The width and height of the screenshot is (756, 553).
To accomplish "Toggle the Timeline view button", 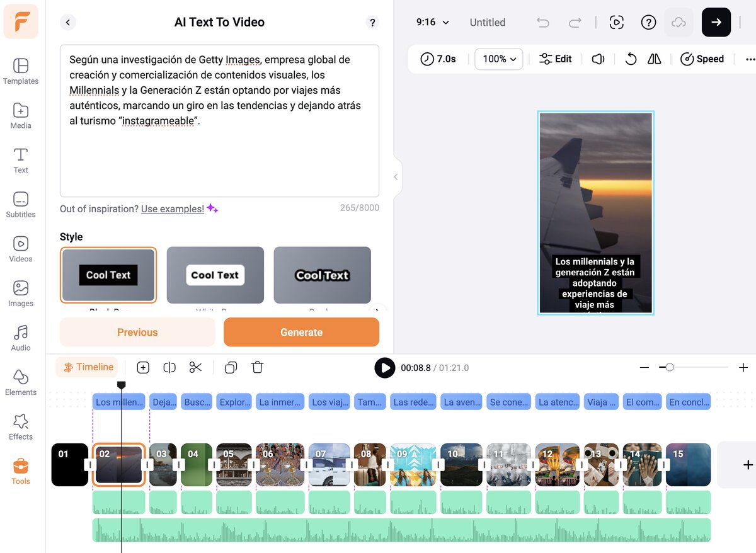I will [x=87, y=367].
